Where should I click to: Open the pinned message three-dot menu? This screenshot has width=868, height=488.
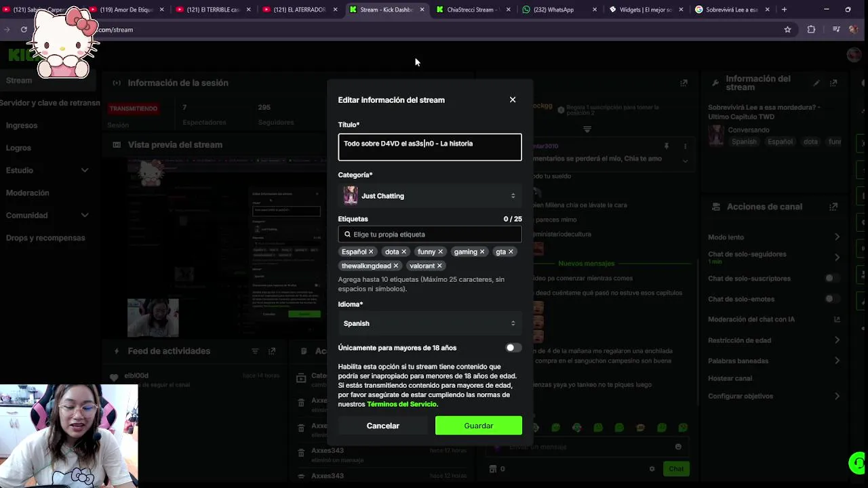[x=685, y=146]
